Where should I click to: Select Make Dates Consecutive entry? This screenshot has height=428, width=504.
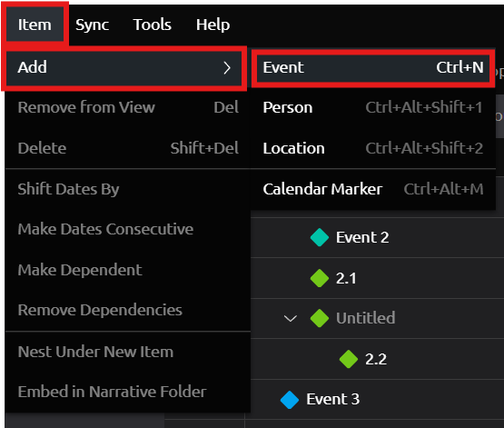(x=128, y=229)
